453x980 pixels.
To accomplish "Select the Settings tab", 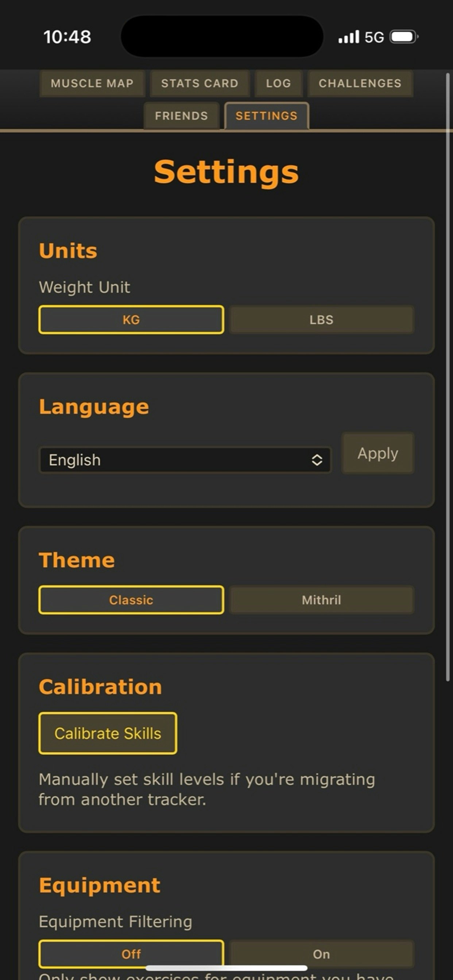I will pyautogui.click(x=266, y=116).
